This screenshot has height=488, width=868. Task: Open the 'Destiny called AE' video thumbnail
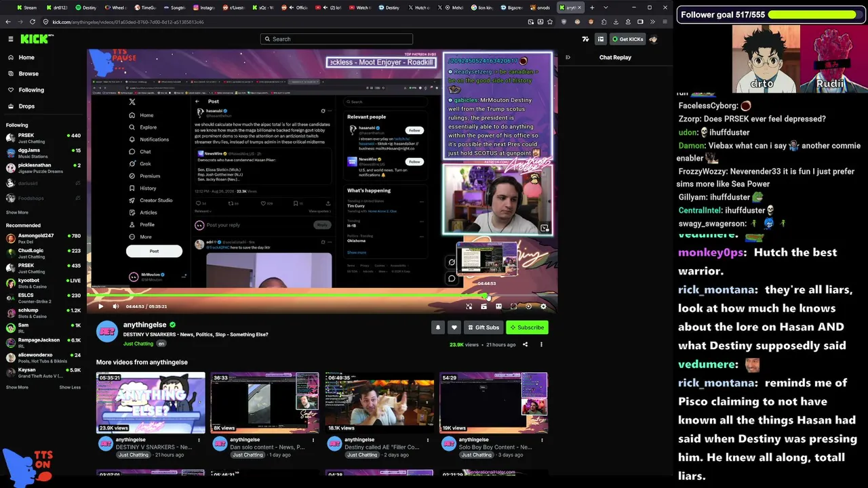(379, 403)
